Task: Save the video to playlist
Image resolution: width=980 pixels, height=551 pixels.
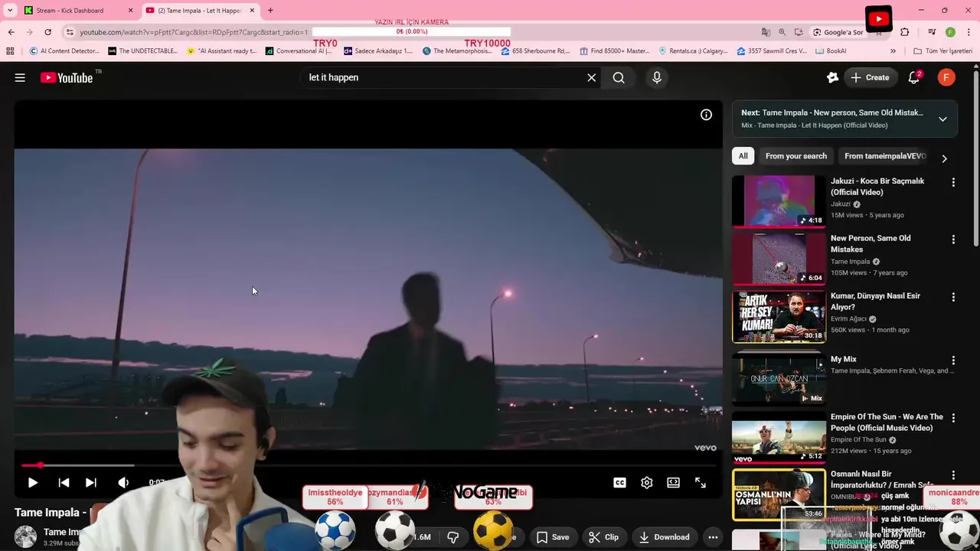Action: (x=553, y=537)
